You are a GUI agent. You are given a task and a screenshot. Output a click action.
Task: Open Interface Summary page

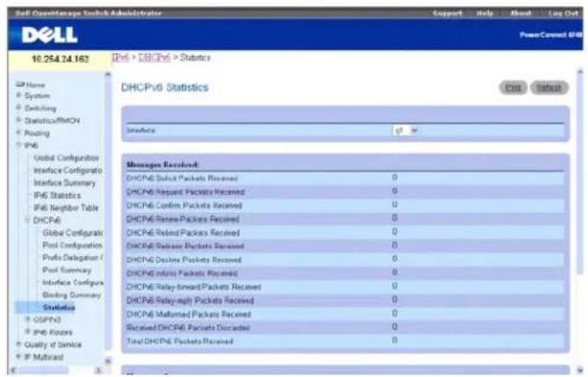(65, 183)
